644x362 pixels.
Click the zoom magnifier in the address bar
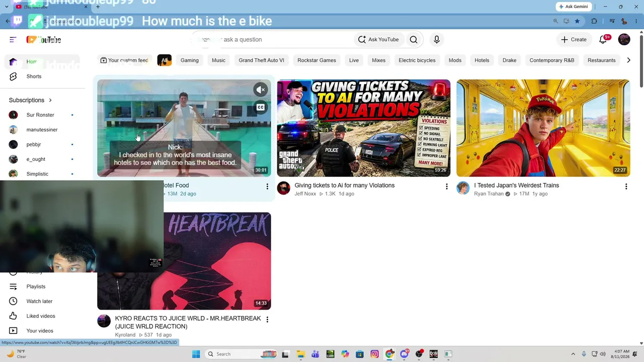(555, 21)
